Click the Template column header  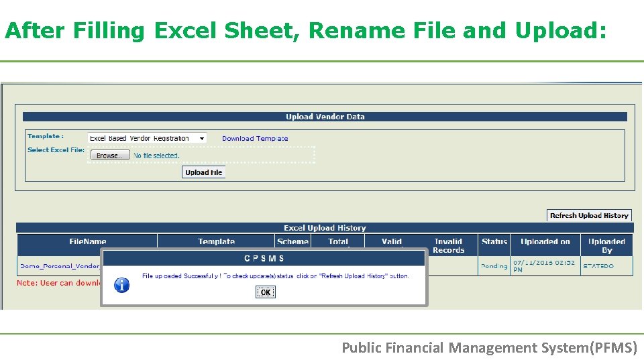(216, 241)
